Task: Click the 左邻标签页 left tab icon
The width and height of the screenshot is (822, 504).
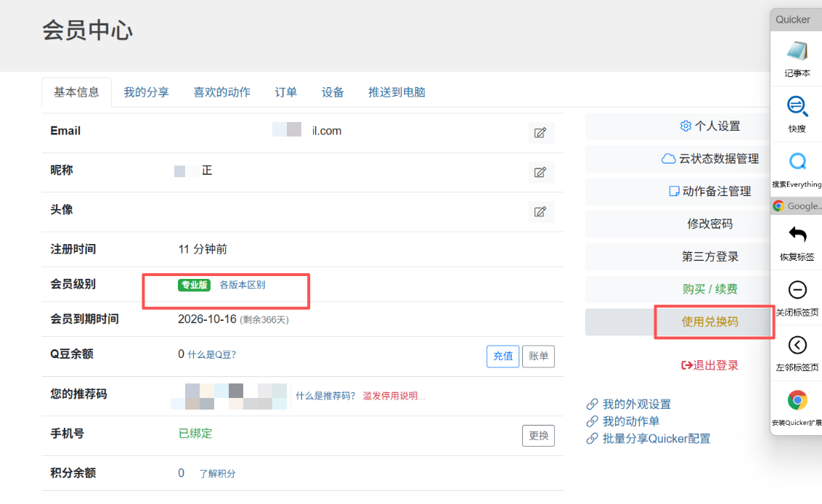Action: click(797, 345)
